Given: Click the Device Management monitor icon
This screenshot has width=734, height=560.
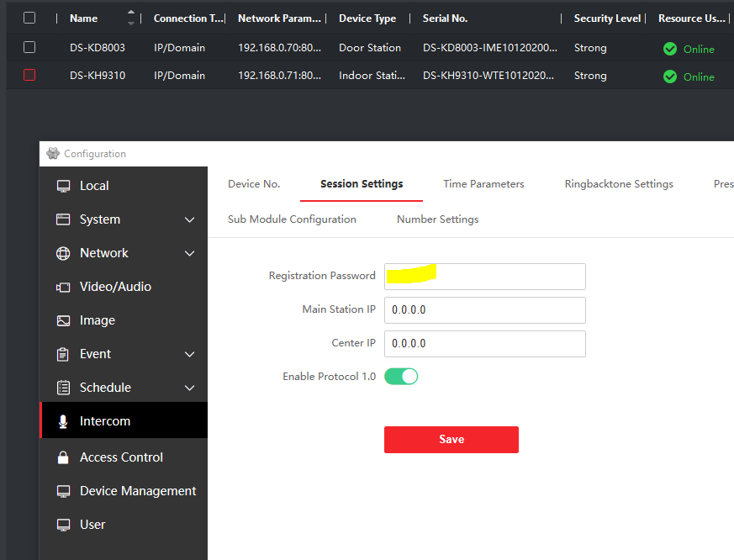Looking at the screenshot, I should (63, 491).
